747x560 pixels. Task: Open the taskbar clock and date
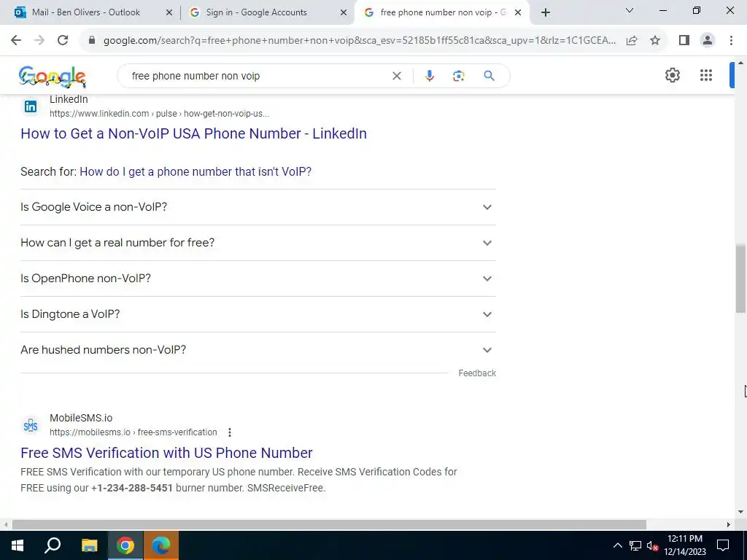(x=684, y=545)
